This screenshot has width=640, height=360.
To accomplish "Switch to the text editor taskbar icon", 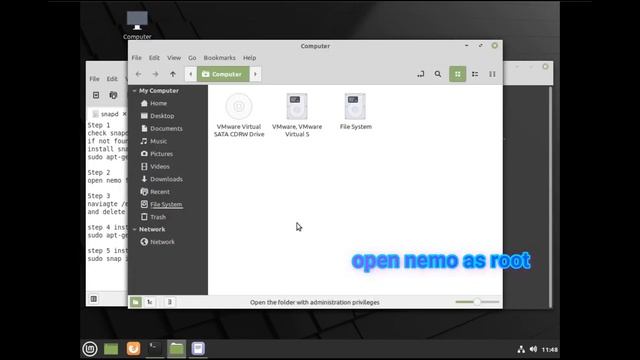I will coord(198,349).
